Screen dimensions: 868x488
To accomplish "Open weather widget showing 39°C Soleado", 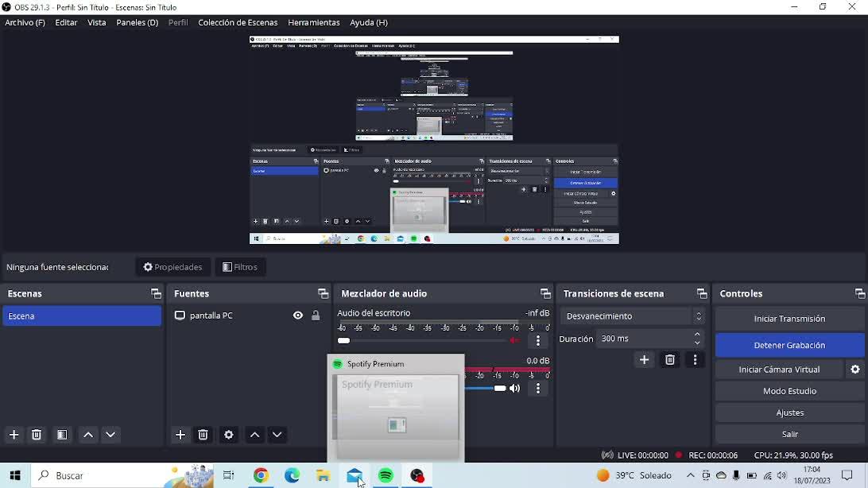I will point(634,476).
